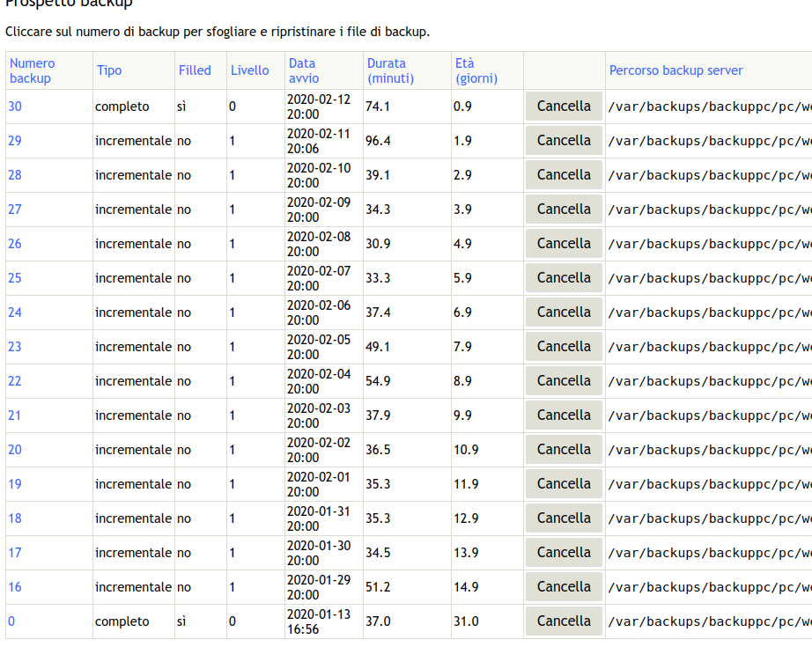Select the date 2020-02-01 20:00
Screen dimensions: 812x647
[319, 484]
